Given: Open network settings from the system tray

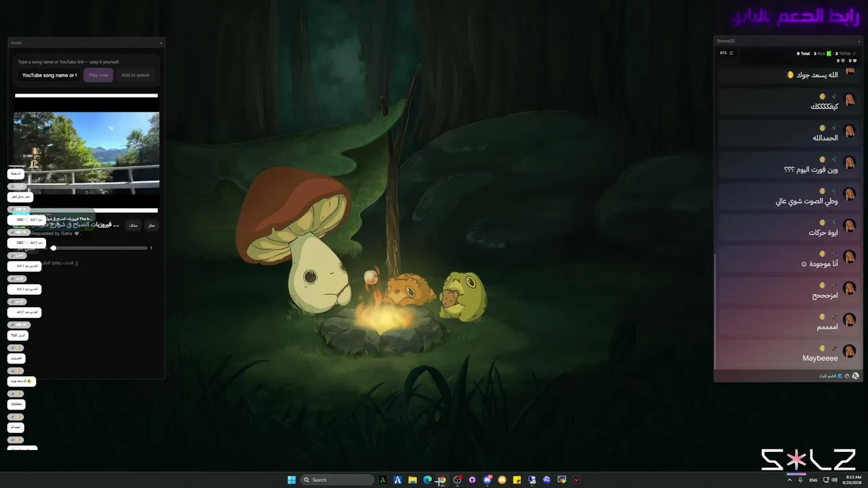Looking at the screenshot, I should [x=825, y=480].
